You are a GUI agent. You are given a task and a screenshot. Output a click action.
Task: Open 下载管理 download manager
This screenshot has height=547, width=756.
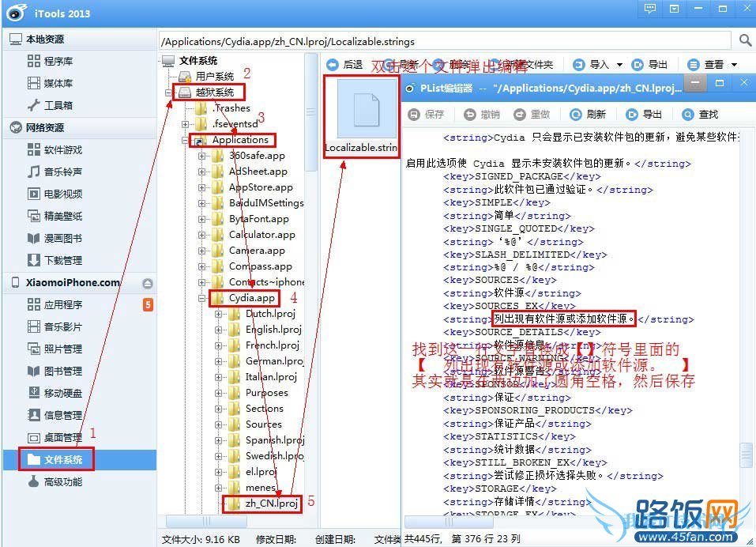pos(55,261)
